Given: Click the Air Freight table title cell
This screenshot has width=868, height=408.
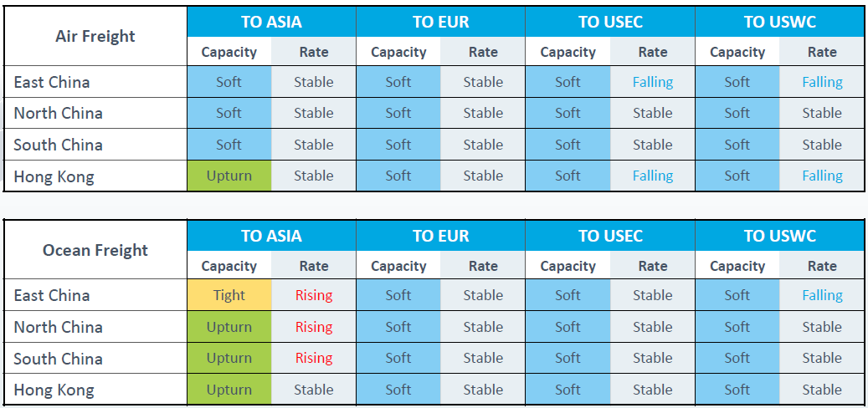Looking at the screenshot, I should (95, 36).
